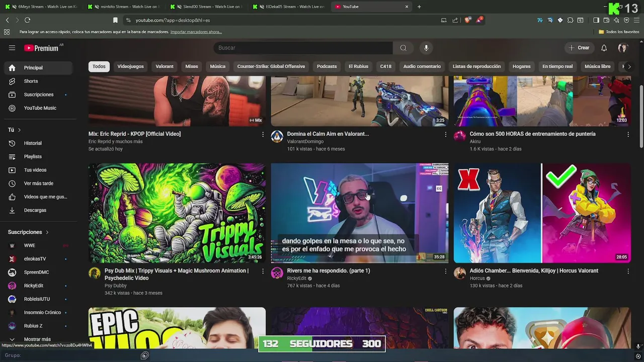
Task: Open the Brave main menu icon
Action: pyautogui.click(x=636, y=20)
